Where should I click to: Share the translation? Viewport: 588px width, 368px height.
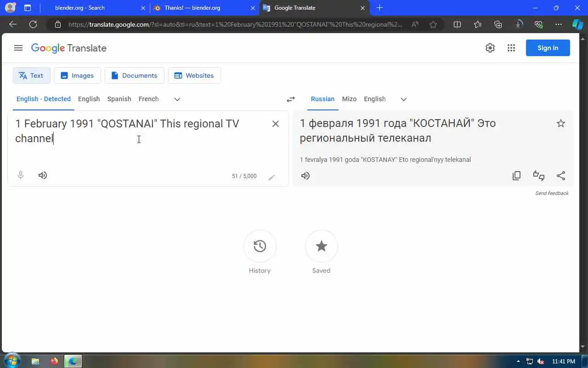pyautogui.click(x=561, y=176)
